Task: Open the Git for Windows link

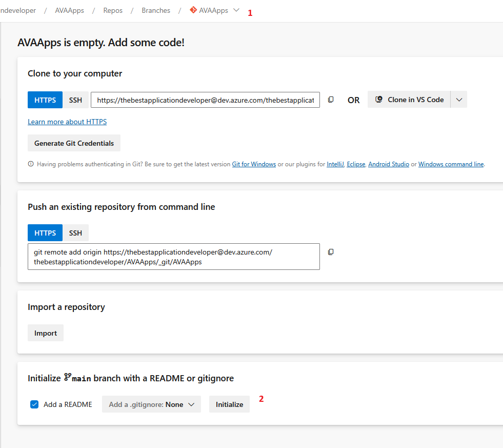Action: 254,164
